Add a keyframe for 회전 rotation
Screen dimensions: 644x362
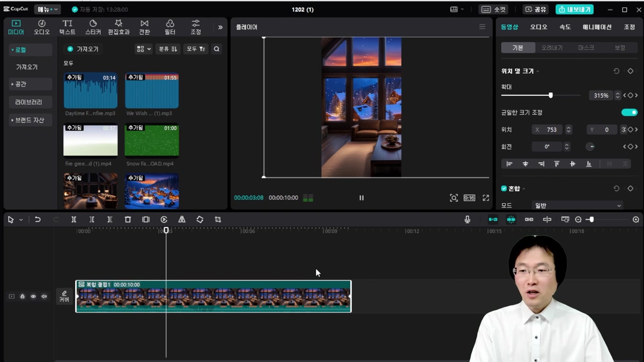pos(631,147)
